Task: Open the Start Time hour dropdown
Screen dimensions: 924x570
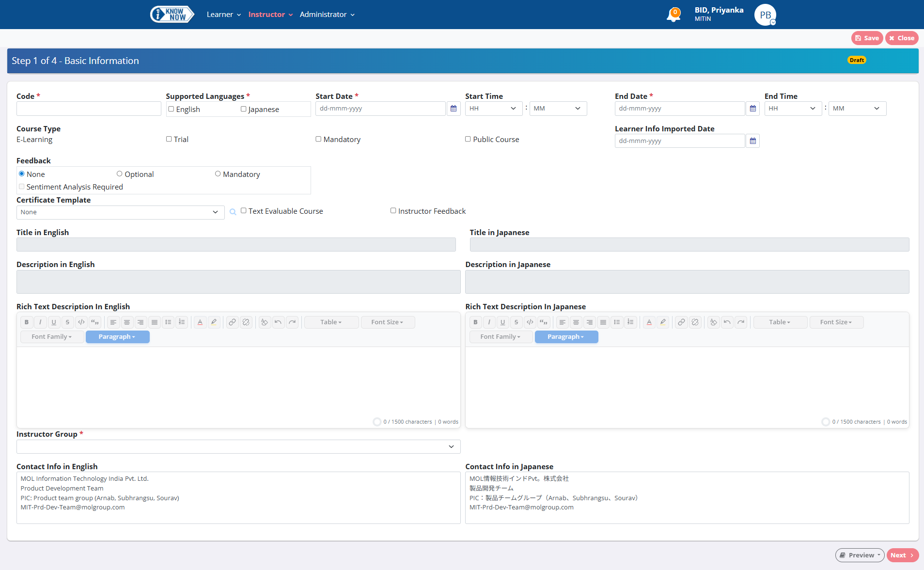Action: [x=493, y=109]
